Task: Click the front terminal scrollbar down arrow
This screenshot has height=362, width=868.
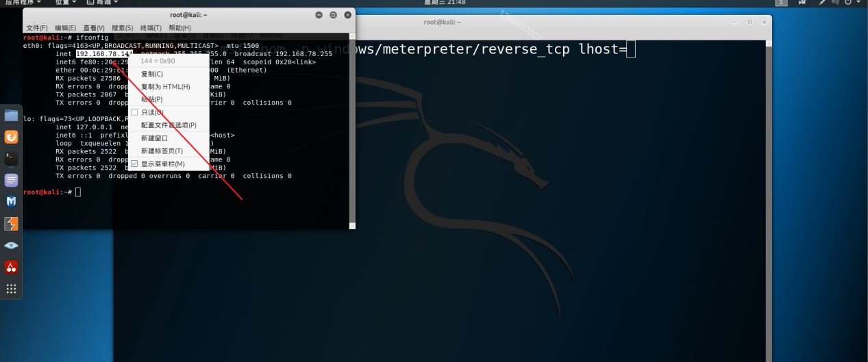Action: coord(352,226)
